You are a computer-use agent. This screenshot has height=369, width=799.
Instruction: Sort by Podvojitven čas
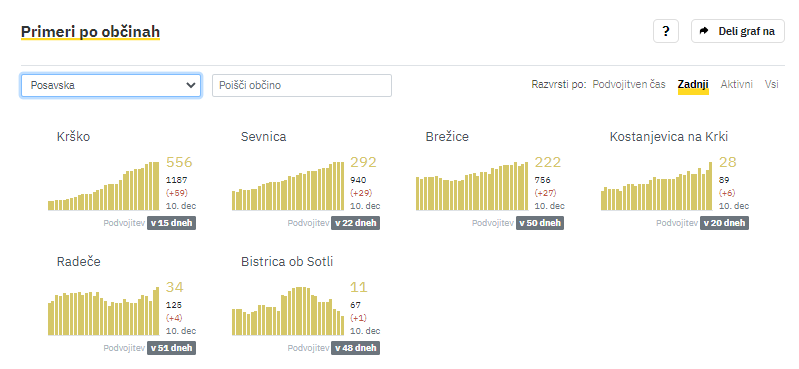coord(629,85)
